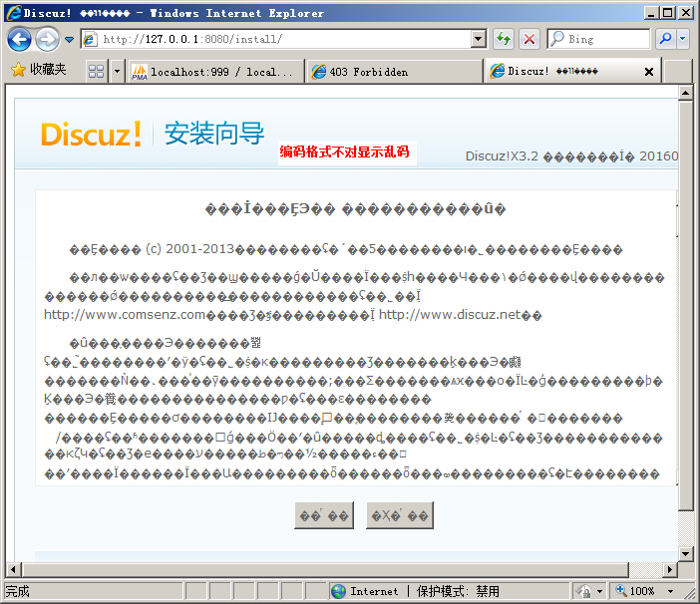Open the recent pages dropdown next to Forward
Viewport: 700px width, 604px height.
(69, 39)
